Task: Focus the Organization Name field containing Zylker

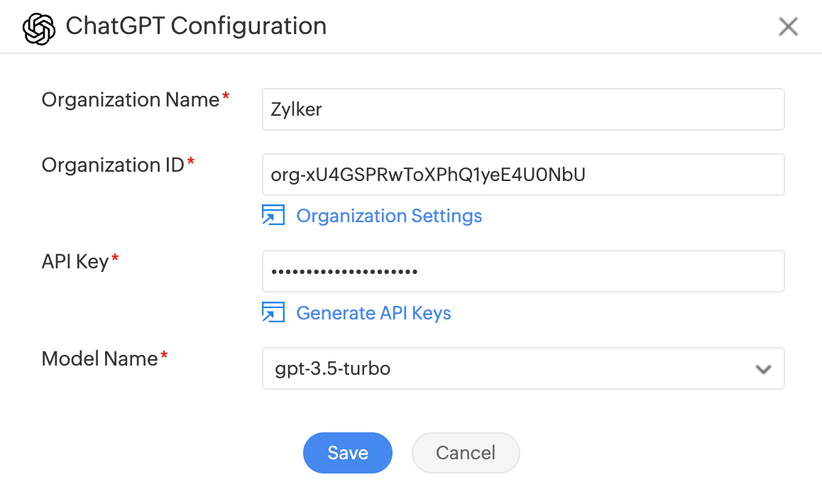Action: point(523,109)
